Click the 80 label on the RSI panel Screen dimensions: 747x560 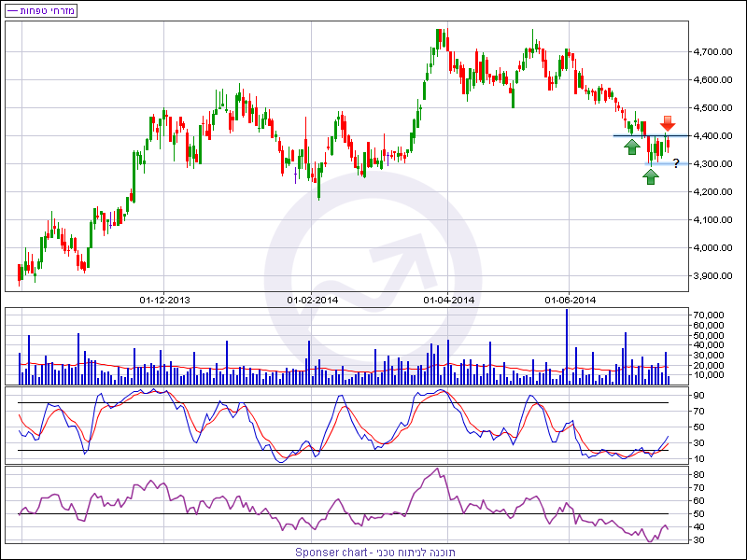pyautogui.click(x=698, y=475)
